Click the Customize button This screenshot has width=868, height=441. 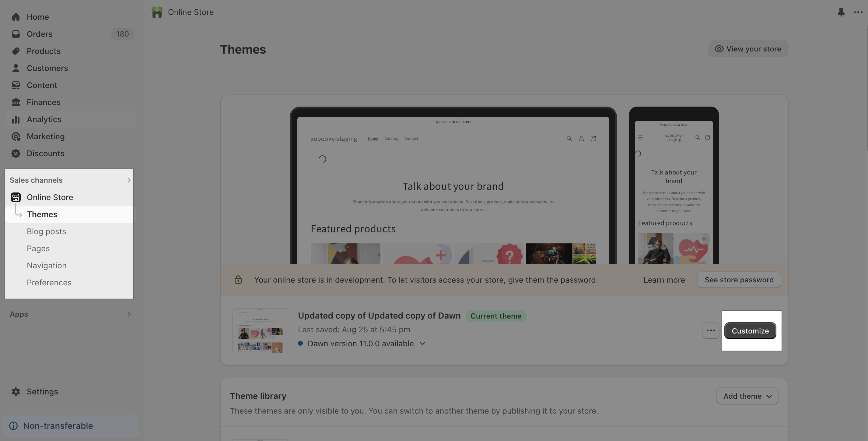point(750,331)
